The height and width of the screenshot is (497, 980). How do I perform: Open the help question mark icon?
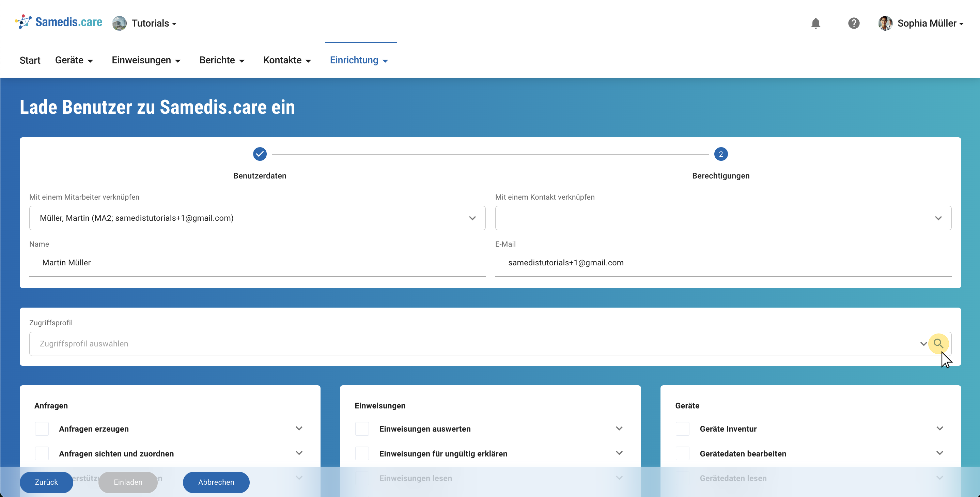(x=853, y=23)
